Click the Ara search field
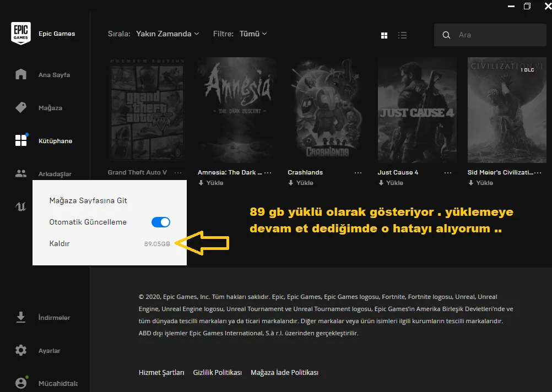Viewport: 552px width, 392px height. 490,35
